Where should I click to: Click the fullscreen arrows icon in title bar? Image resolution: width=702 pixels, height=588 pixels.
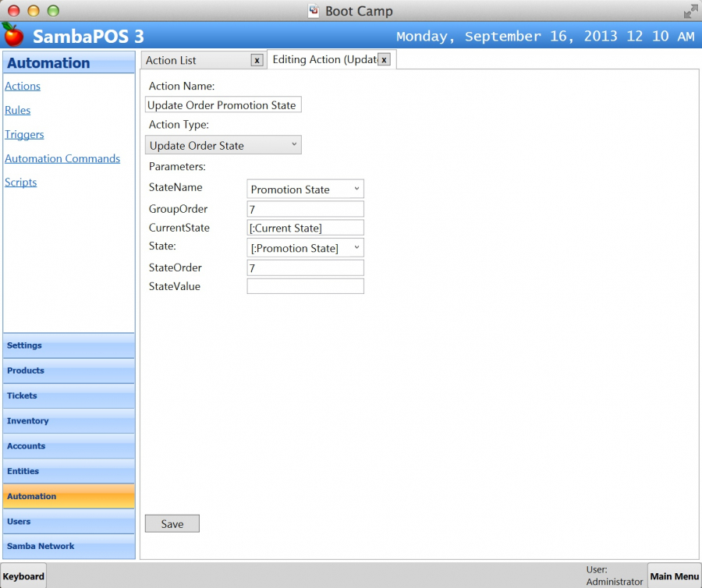[690, 11]
